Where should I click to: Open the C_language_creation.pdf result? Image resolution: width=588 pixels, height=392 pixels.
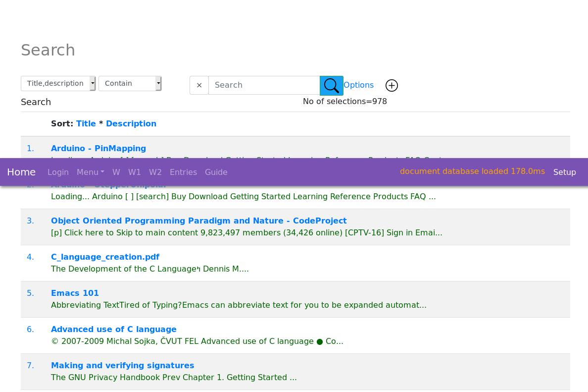click(x=105, y=257)
